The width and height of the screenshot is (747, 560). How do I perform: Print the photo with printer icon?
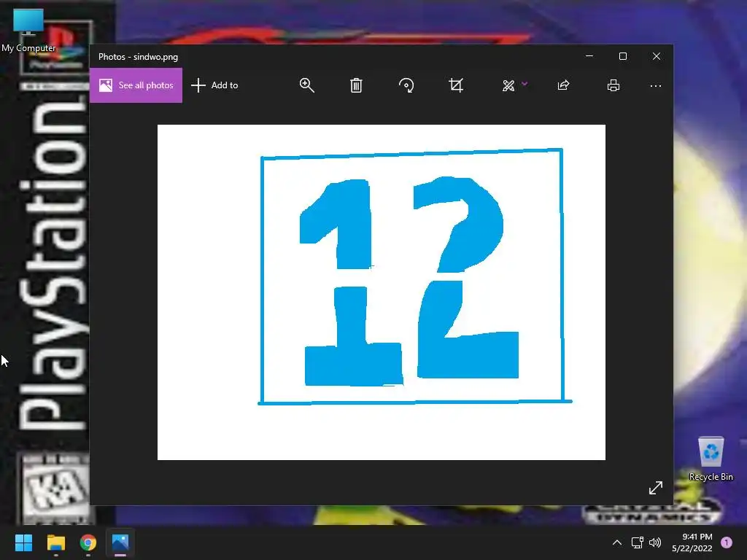pyautogui.click(x=613, y=85)
